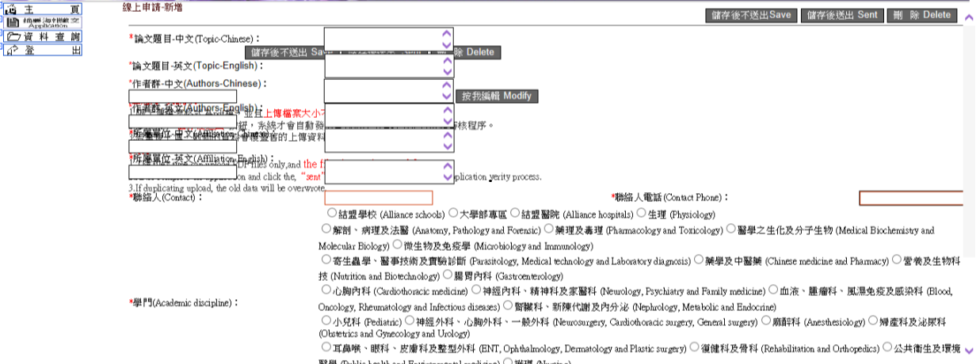Select 心胸內科 Cardiothoracic medicine radio
The width and height of the screenshot is (980, 364).
[326, 290]
